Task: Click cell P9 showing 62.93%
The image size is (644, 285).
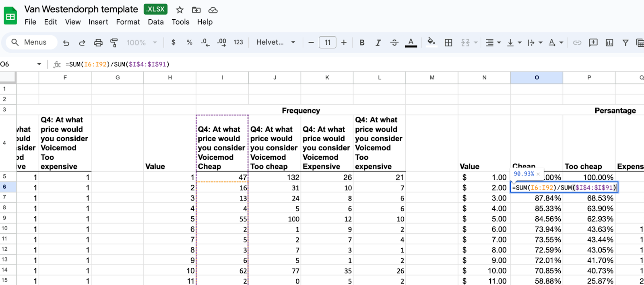Action: coord(589,219)
